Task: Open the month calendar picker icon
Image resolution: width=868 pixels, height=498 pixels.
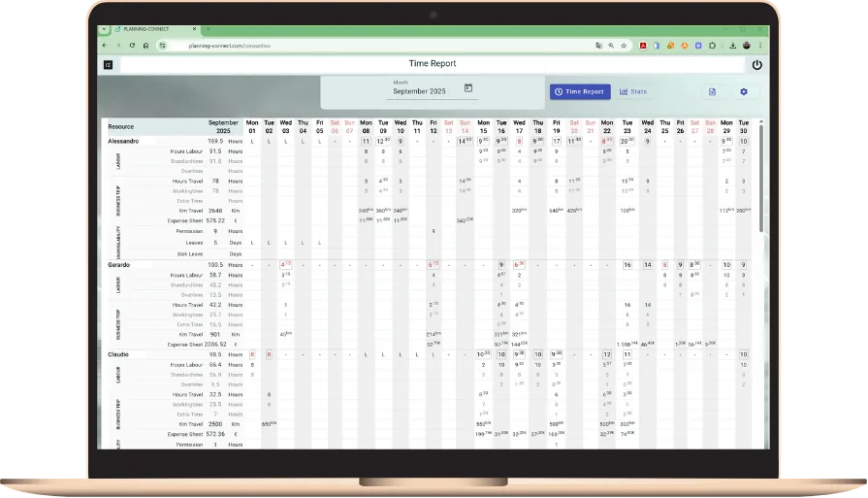Action: coord(468,88)
